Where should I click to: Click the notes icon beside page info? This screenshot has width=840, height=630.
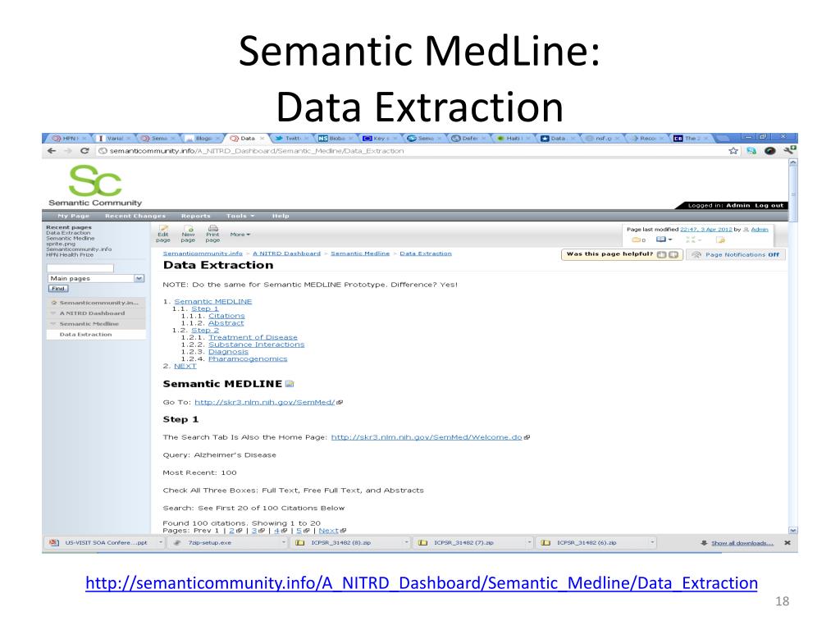click(x=720, y=240)
